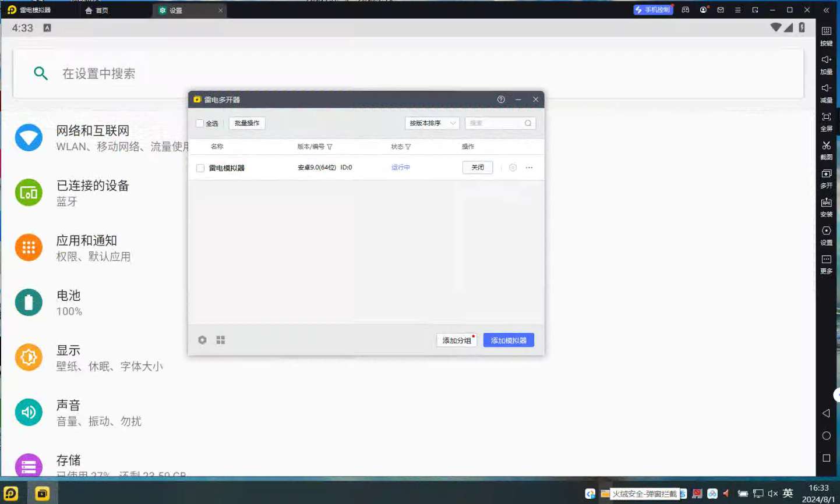Screen dimensions: 840x504
Task: Open the 按版本排序 sort dropdown
Action: (432, 123)
